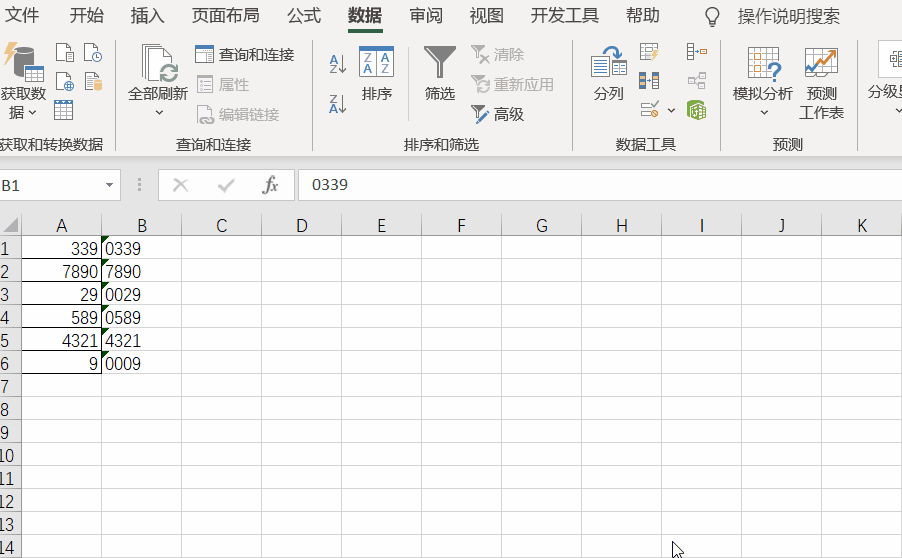Viewport: 902px width, 558px height.
Task: Click the 分列 text-to-columns icon
Action: (x=609, y=74)
